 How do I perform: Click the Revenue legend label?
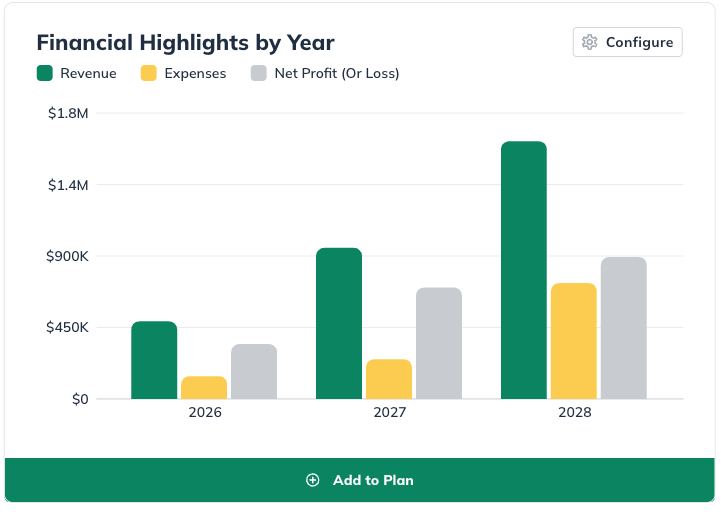[88, 74]
